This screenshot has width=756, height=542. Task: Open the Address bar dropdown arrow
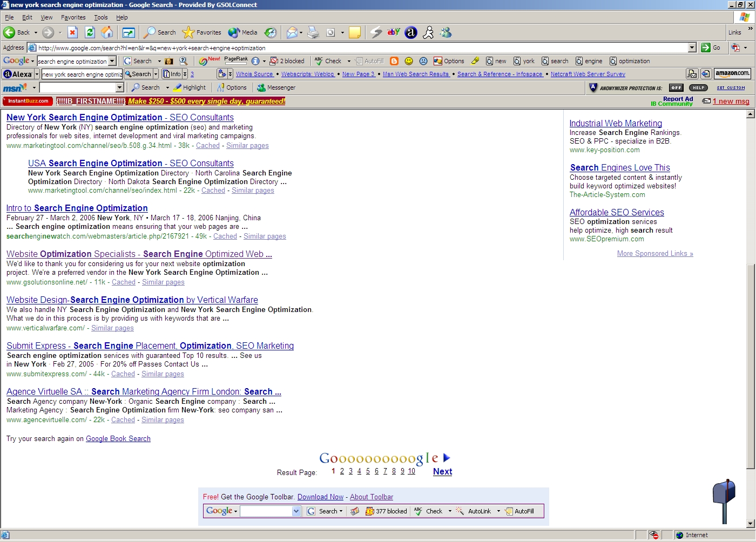point(692,48)
